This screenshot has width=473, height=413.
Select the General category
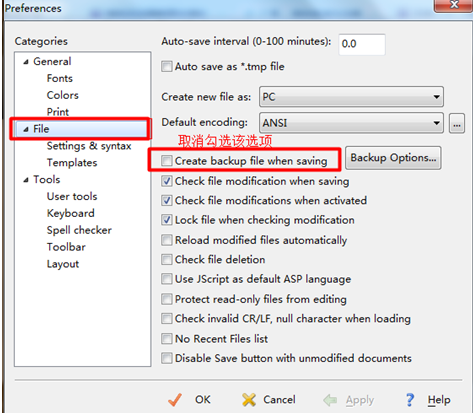52,61
